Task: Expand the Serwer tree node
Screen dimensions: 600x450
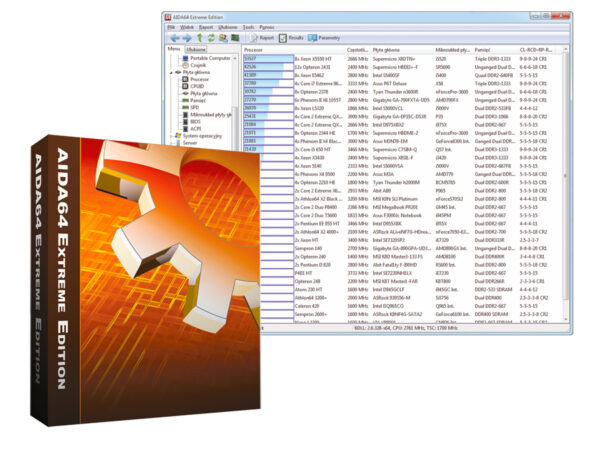Action: [173, 143]
